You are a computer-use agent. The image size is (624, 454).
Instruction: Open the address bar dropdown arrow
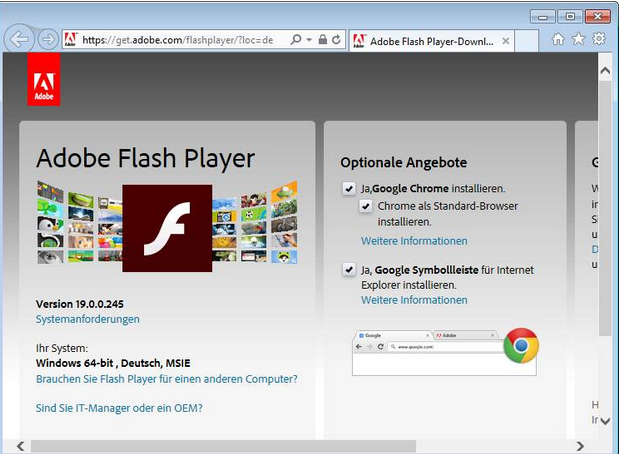point(309,39)
